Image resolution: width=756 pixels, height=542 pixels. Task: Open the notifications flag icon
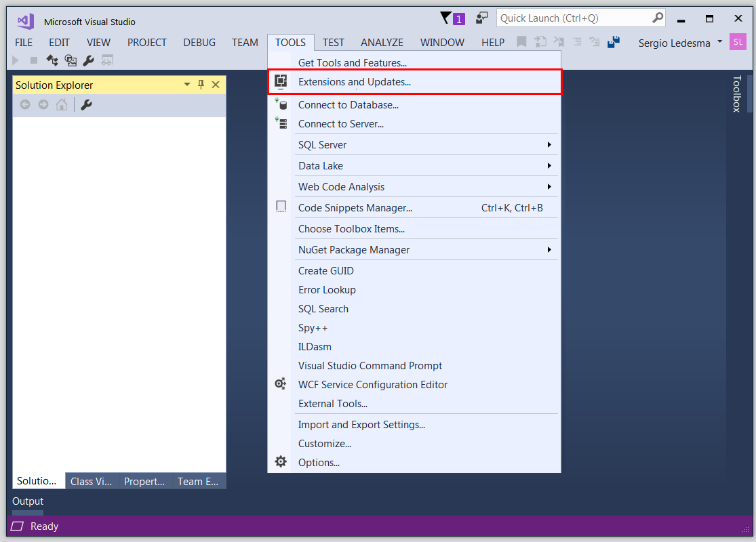click(x=446, y=18)
